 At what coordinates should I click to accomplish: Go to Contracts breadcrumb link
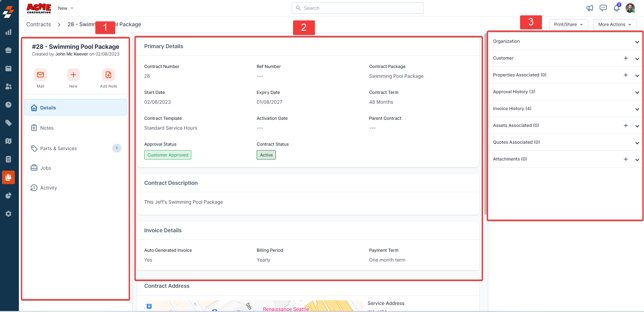pos(38,25)
